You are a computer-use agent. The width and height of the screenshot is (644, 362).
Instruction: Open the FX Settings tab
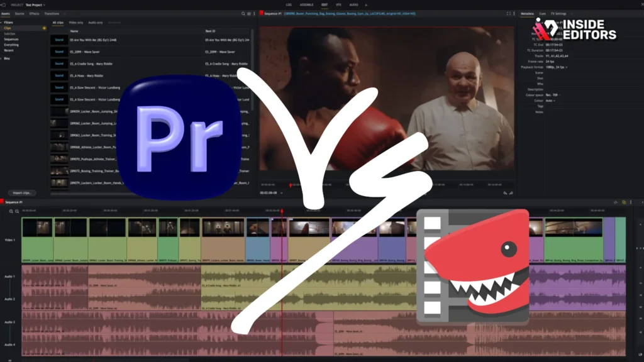(558, 14)
